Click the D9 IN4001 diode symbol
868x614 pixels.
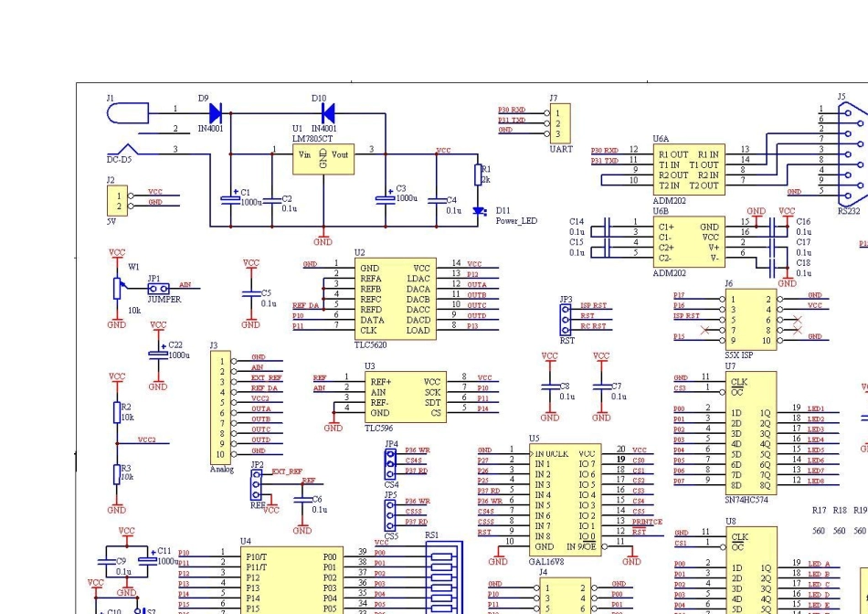point(217,112)
